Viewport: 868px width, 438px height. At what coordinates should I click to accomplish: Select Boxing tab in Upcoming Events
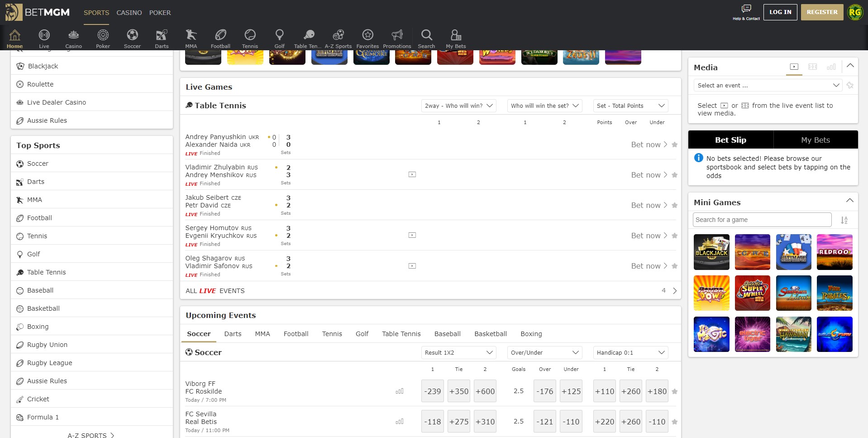click(x=531, y=334)
